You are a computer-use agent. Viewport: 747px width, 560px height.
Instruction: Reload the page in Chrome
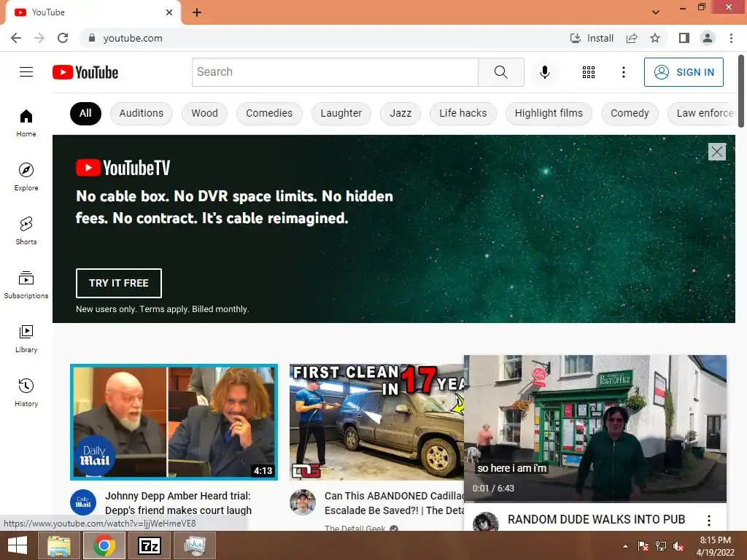(x=63, y=38)
